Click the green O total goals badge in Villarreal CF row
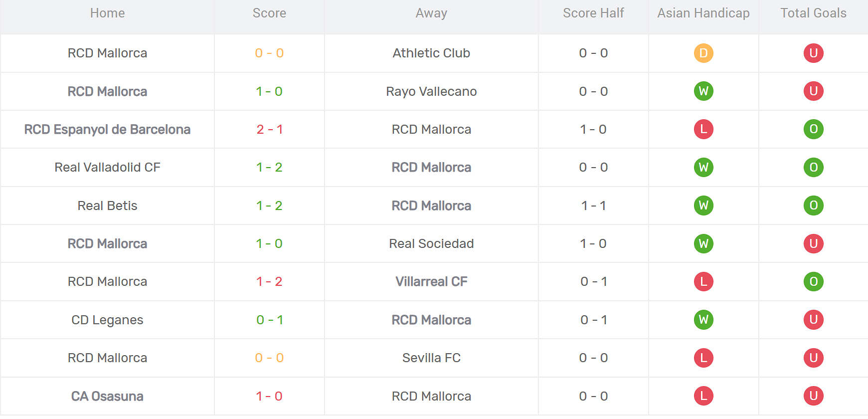This screenshot has width=868, height=419. 813,281
